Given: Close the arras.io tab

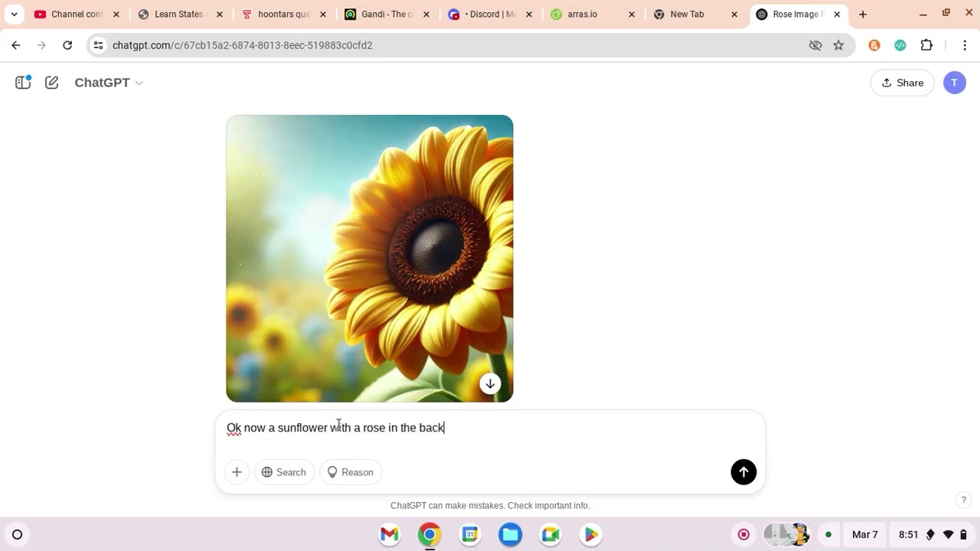Looking at the screenshot, I should point(632,15).
